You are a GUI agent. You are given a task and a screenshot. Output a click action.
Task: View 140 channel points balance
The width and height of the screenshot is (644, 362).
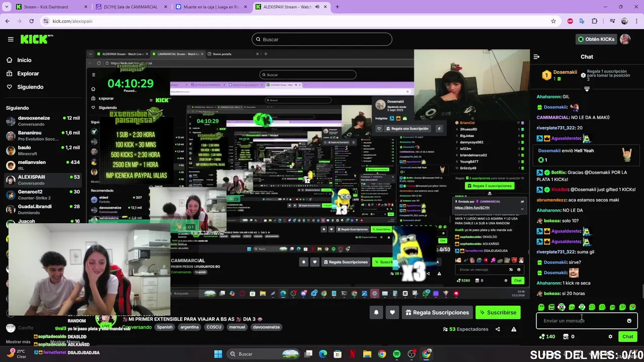coord(547,337)
